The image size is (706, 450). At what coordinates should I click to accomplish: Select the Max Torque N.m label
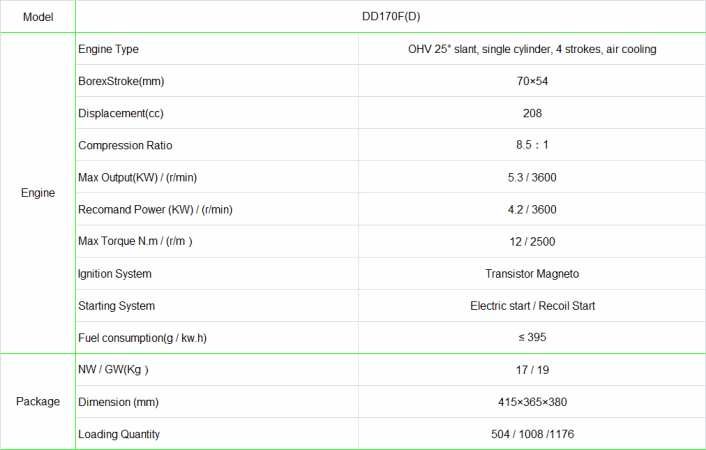[x=135, y=241]
